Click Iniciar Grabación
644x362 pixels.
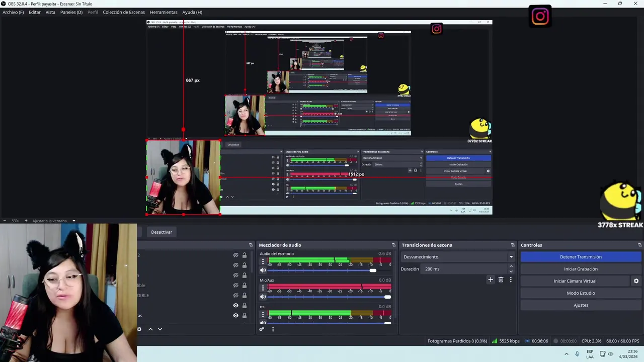(x=581, y=269)
